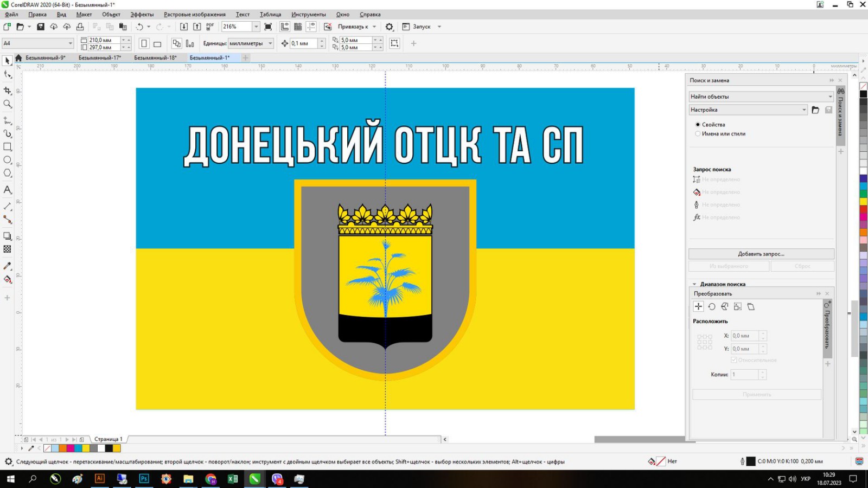Pick the yellow swatch in right palette

click(863, 202)
